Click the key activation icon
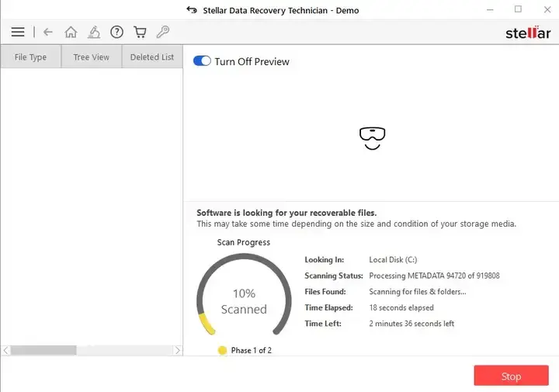This screenshot has width=559, height=392. 163,32
